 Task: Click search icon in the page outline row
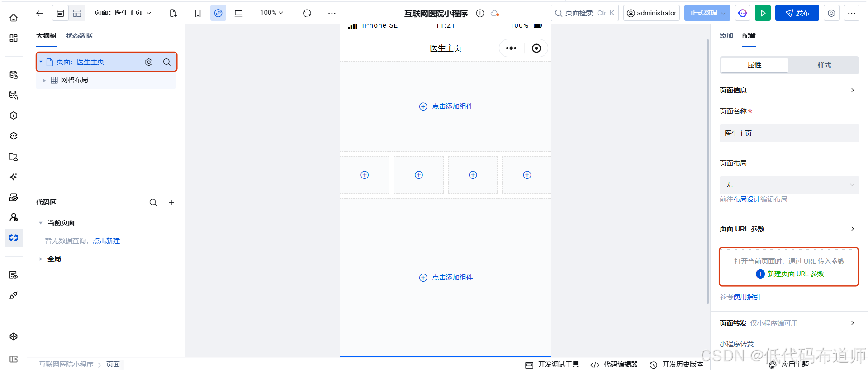point(167,62)
